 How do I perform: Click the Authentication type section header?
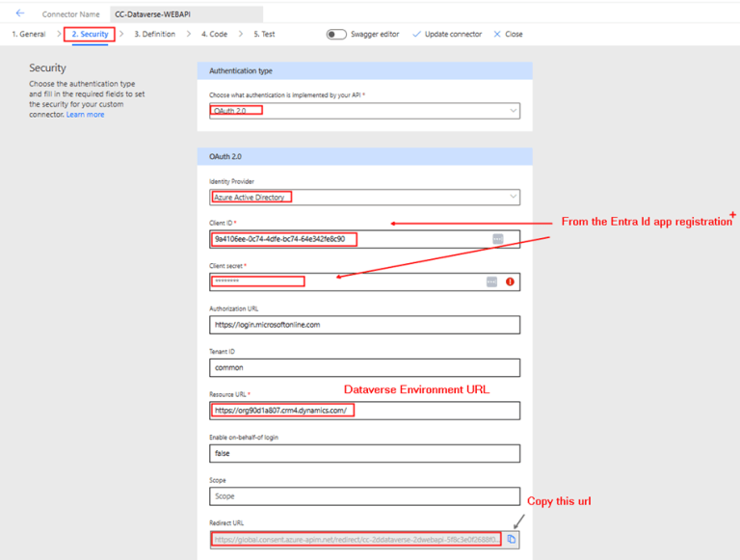(x=364, y=70)
